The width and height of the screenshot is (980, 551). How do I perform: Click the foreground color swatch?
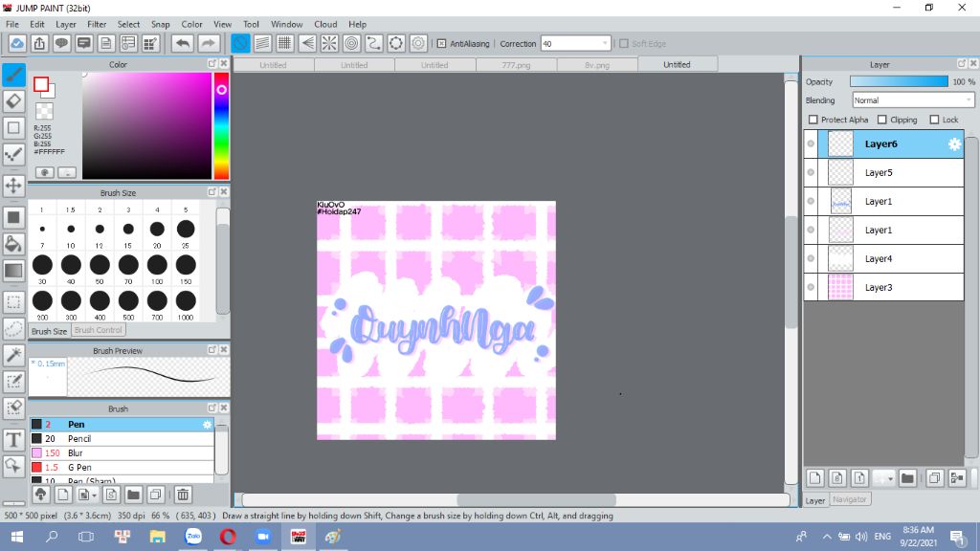41,84
